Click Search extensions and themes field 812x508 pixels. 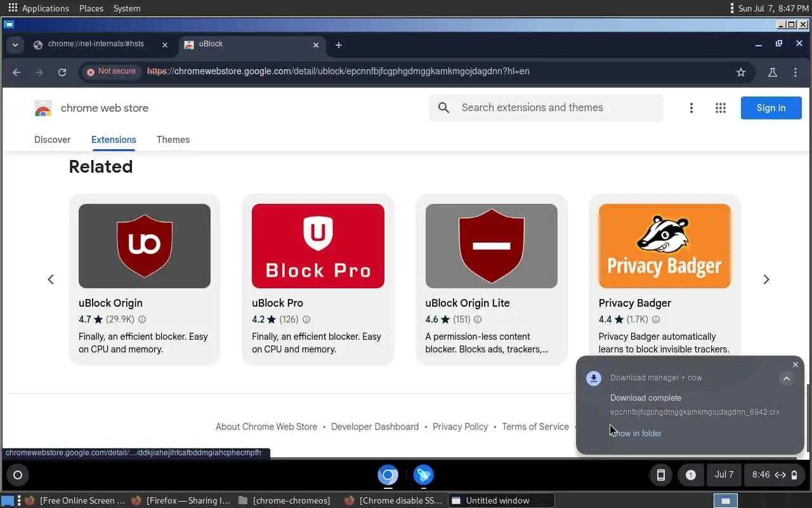[x=546, y=108]
